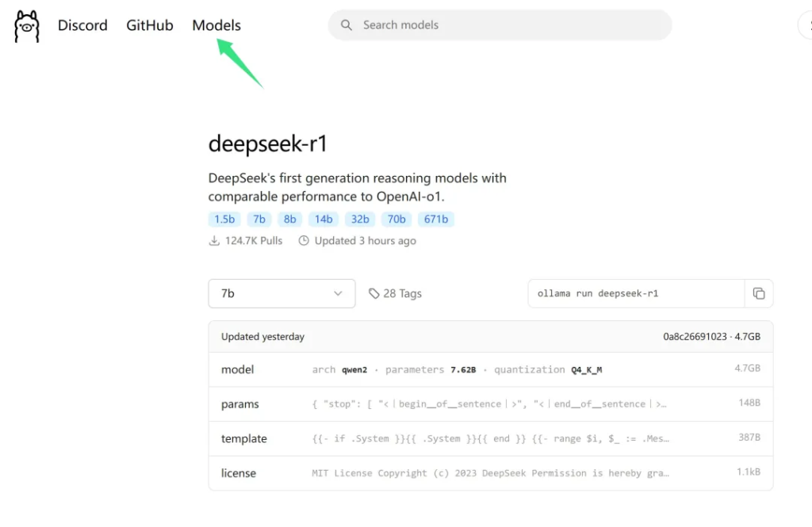Click the tag icon beside 28 Tags

pos(374,293)
